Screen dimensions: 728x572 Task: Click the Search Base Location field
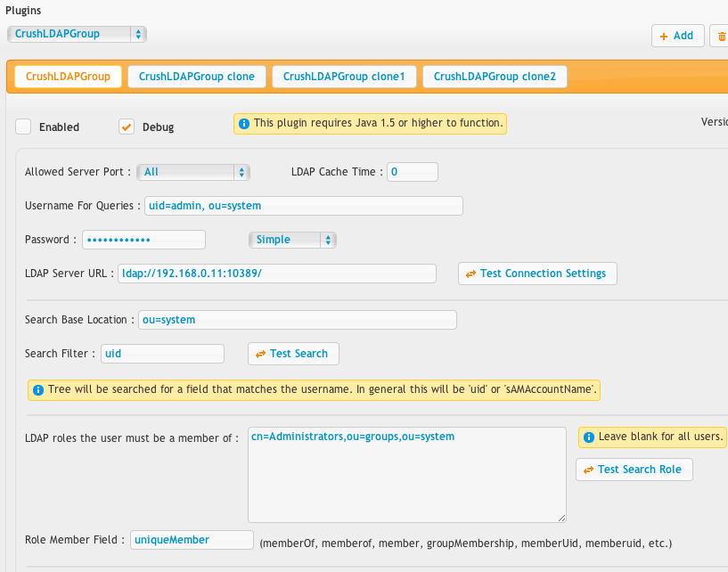click(298, 320)
